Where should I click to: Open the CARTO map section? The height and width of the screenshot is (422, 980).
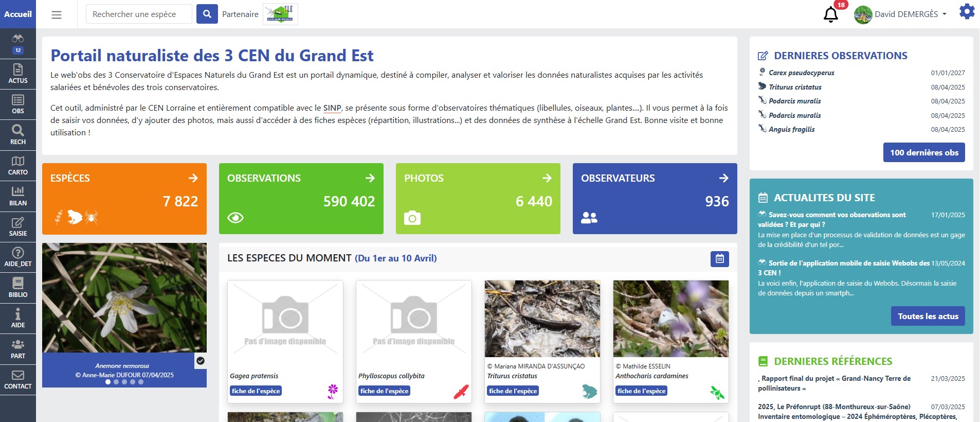[x=18, y=166]
